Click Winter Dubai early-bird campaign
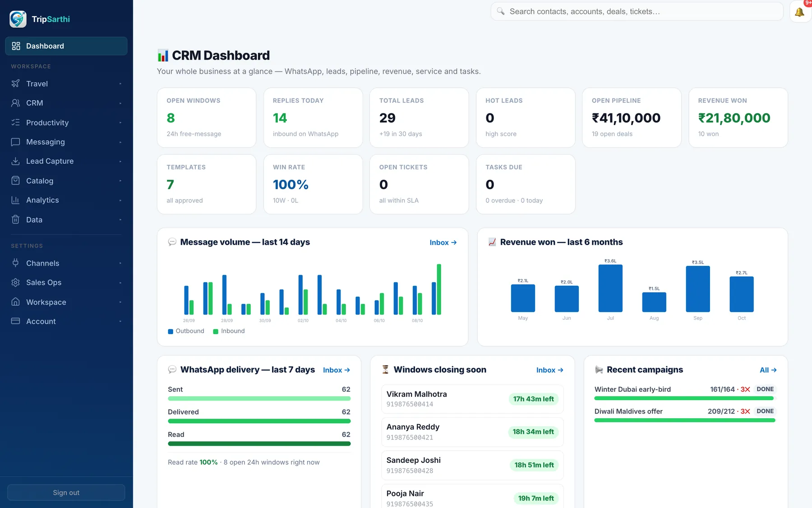The width and height of the screenshot is (812, 508). (x=685, y=393)
